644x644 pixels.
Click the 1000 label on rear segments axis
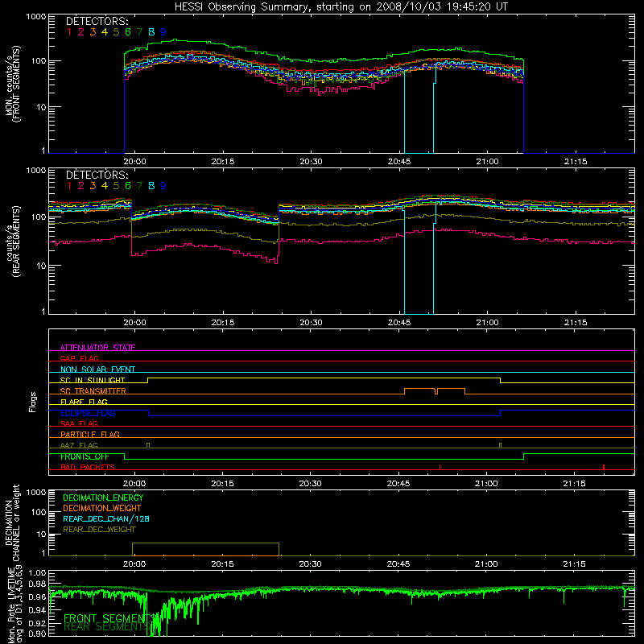[36, 170]
